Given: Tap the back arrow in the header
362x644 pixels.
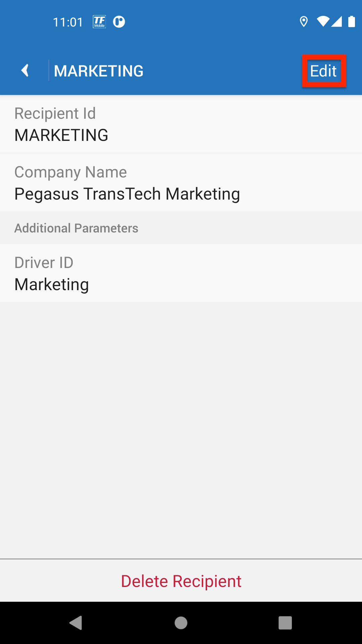Looking at the screenshot, I should pos(25,71).
